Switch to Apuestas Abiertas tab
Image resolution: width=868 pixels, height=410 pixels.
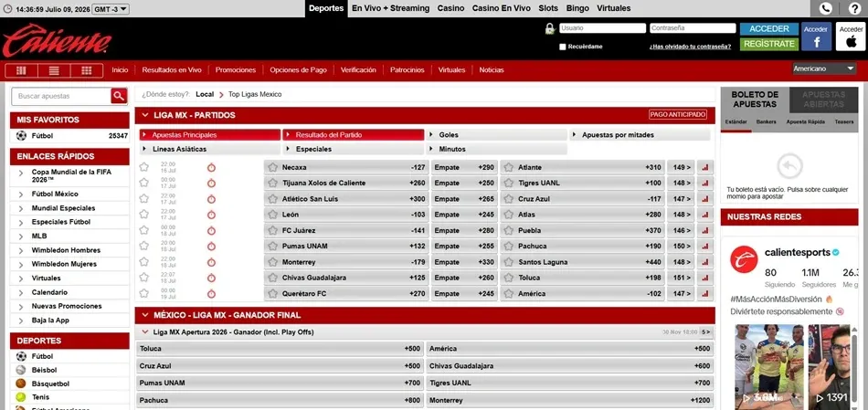point(823,100)
